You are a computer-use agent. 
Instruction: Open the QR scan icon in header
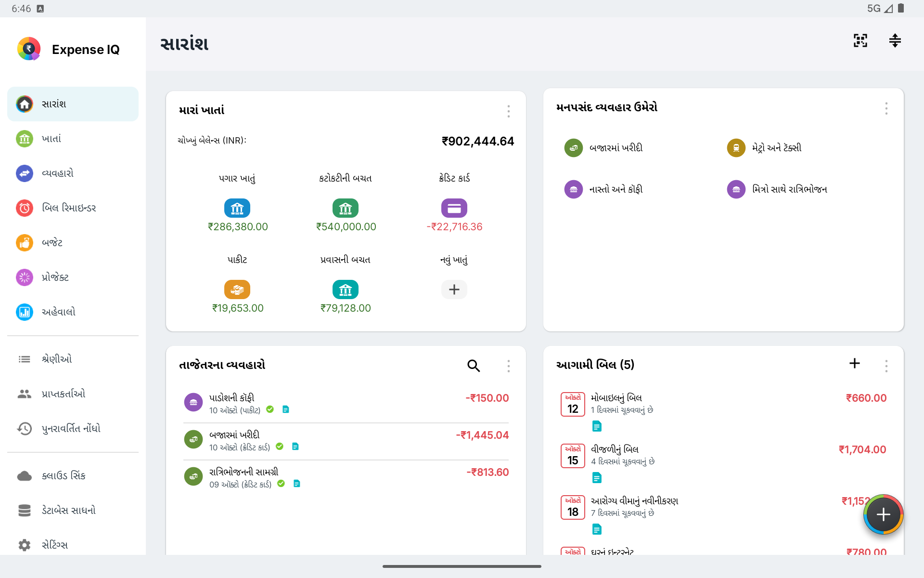pos(860,41)
